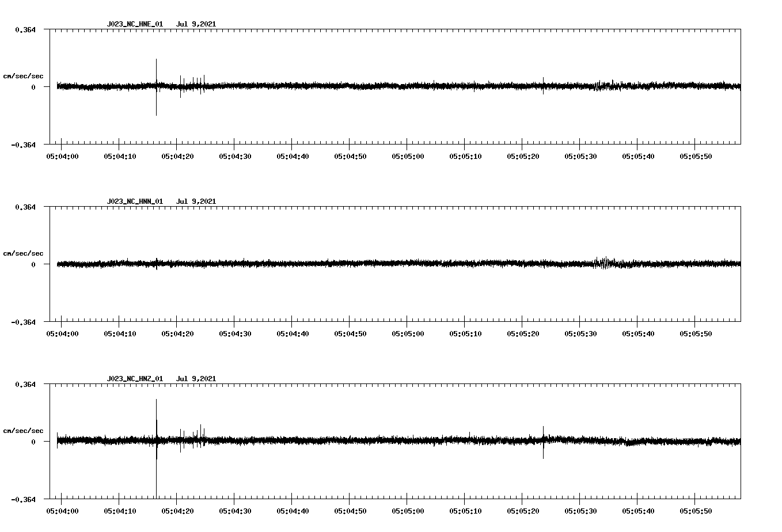Click the zero baseline label on HNE axis

coord(33,87)
